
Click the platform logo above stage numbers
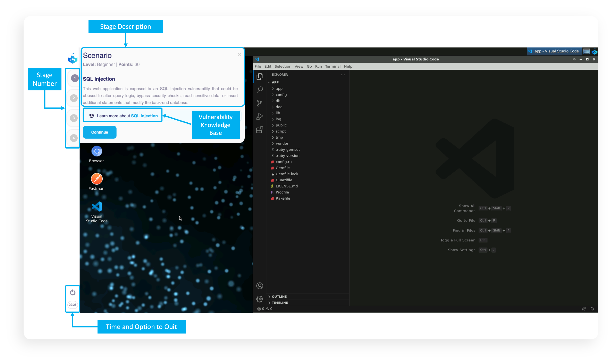(72, 58)
